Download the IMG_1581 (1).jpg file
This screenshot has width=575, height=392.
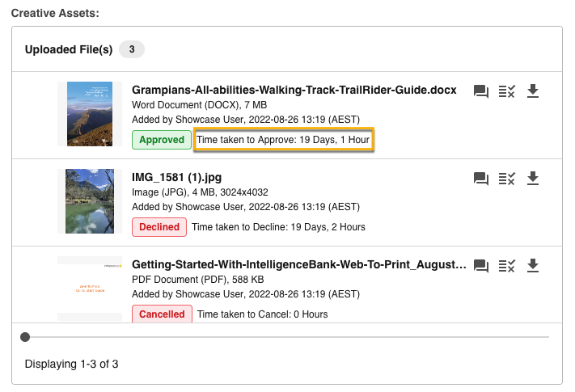[532, 178]
